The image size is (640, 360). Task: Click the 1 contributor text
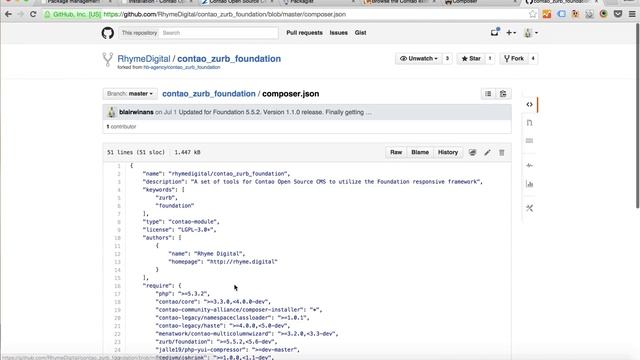coord(121,127)
